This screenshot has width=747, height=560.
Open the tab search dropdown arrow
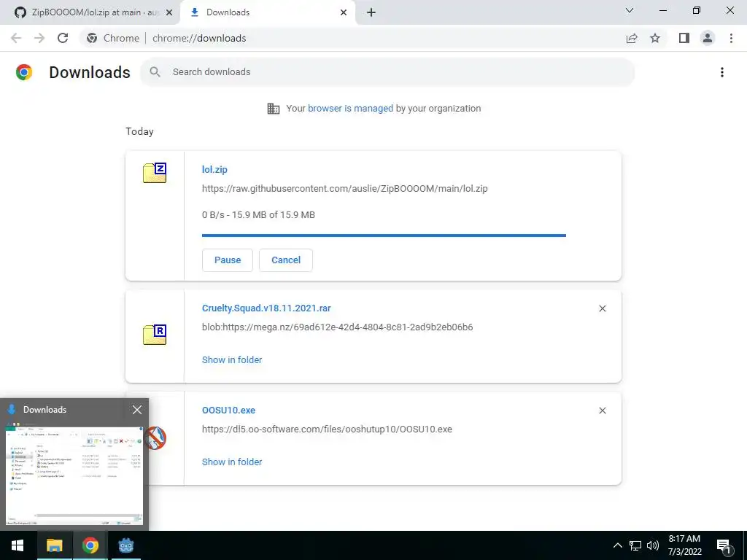tap(630, 10)
